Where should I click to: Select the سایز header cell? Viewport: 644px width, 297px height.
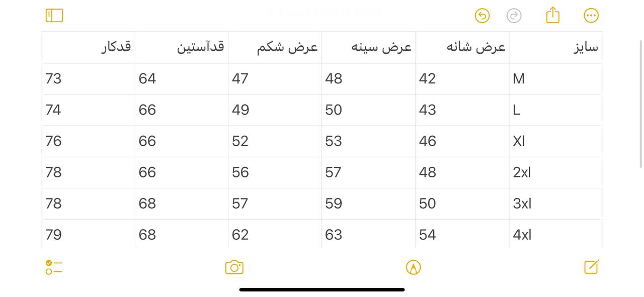tap(555, 47)
